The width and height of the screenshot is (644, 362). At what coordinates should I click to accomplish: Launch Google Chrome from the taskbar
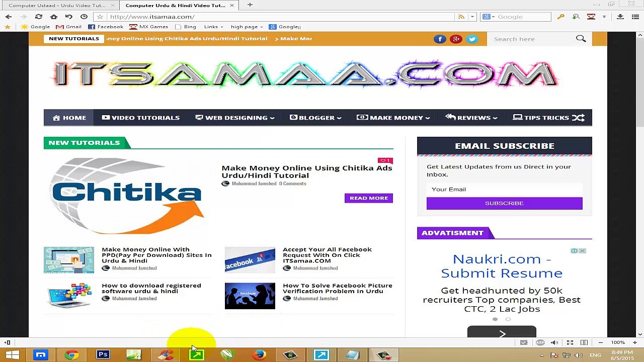click(72, 355)
